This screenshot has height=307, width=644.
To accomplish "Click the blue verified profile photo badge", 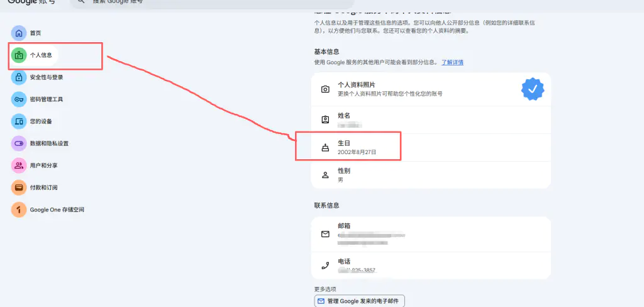I will point(532,89).
